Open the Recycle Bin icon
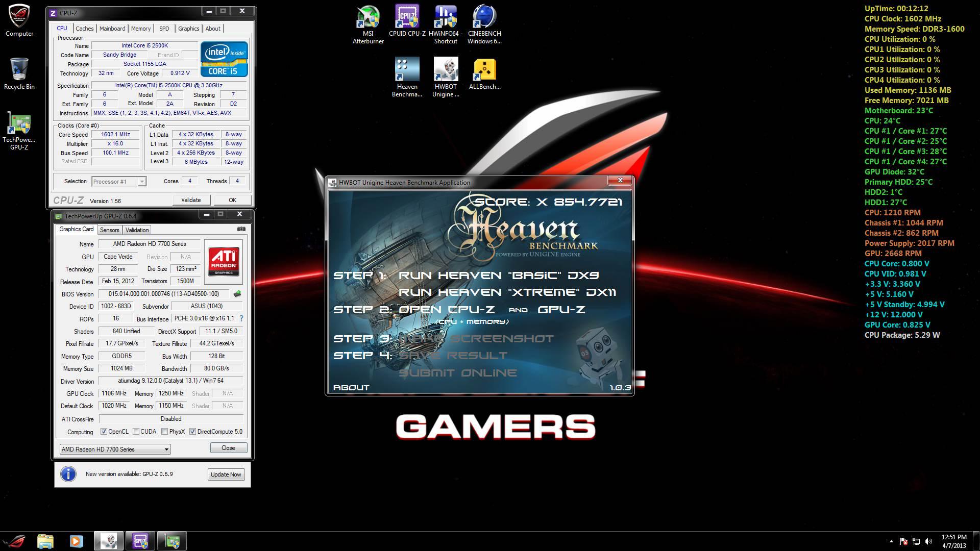The width and height of the screenshot is (980, 551). 19,73
